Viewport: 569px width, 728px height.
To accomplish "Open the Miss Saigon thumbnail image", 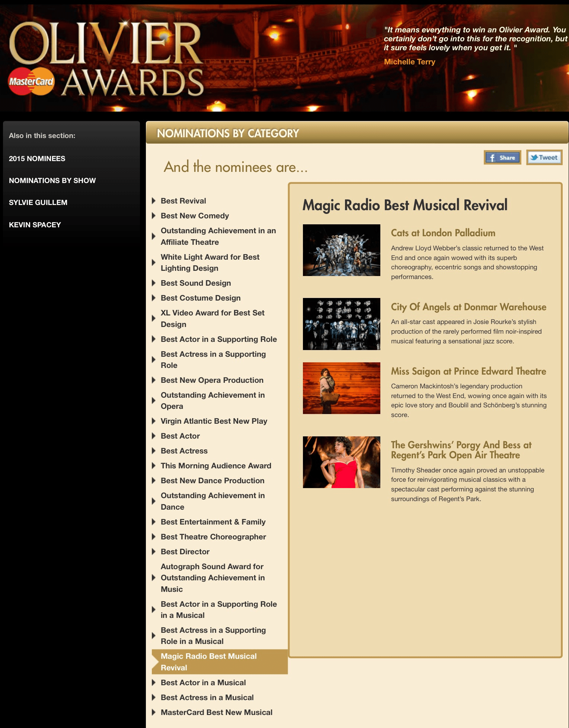I will tap(341, 388).
